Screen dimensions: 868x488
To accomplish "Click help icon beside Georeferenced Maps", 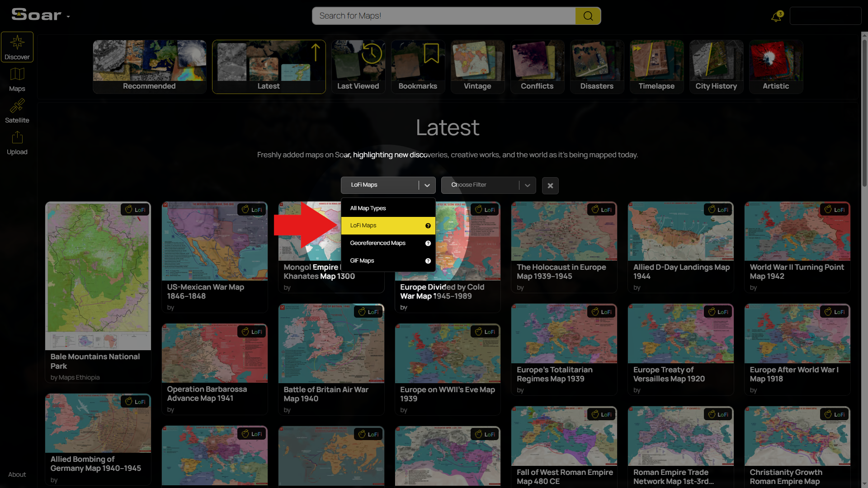I will point(428,244).
